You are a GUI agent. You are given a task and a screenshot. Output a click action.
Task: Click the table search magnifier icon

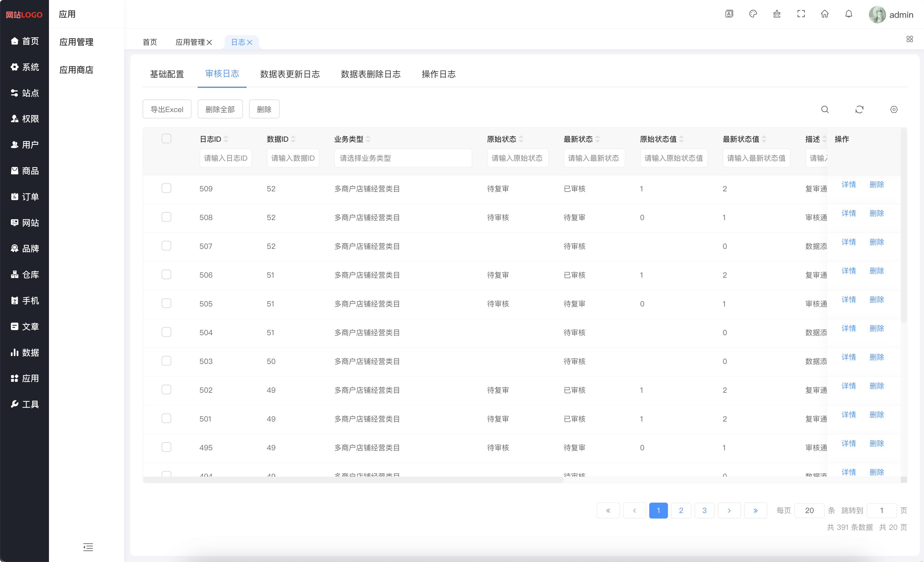tap(825, 110)
